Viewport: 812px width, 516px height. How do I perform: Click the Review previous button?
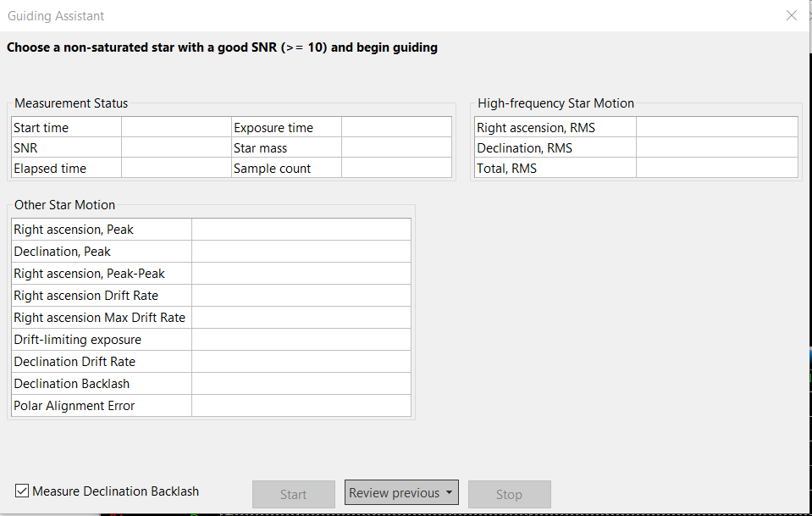pyautogui.click(x=401, y=492)
